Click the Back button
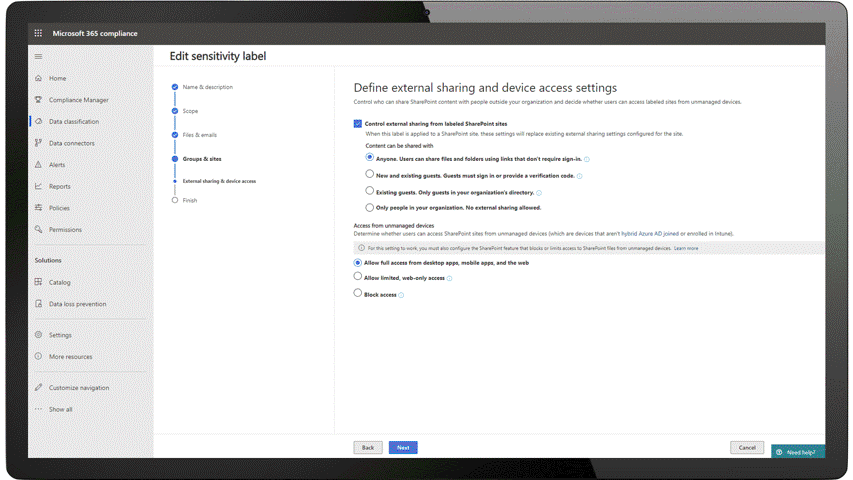 [368, 447]
